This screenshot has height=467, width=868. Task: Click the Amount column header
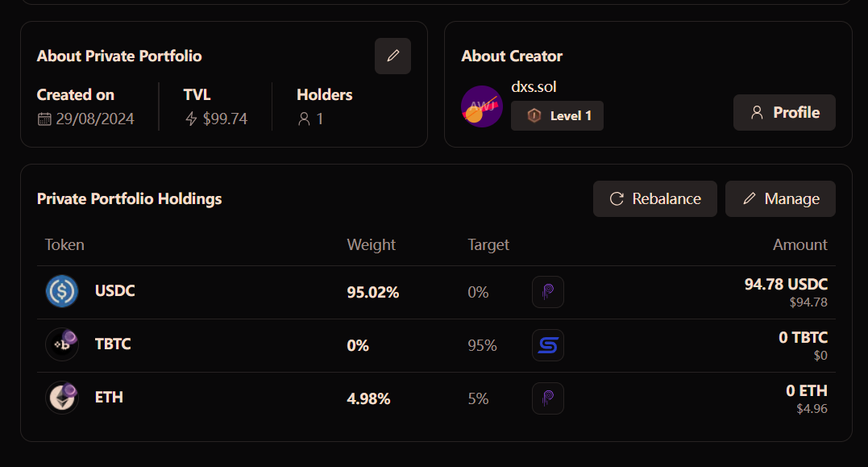point(800,245)
